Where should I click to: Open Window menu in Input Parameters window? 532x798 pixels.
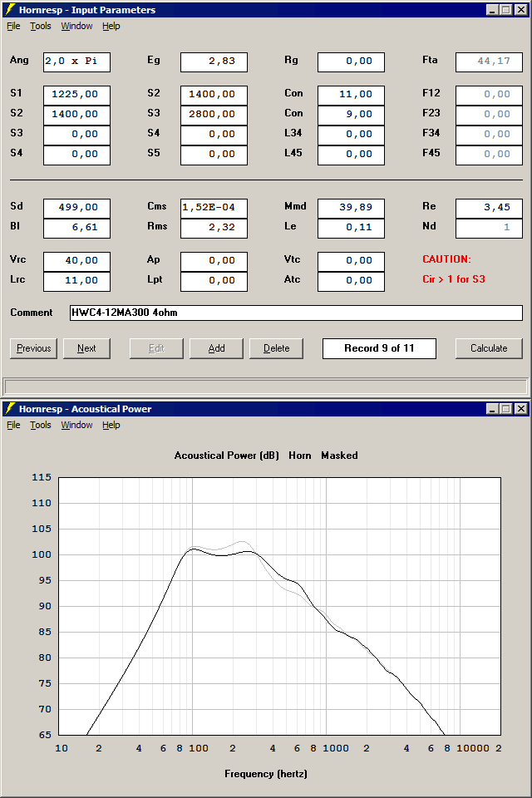(76, 26)
